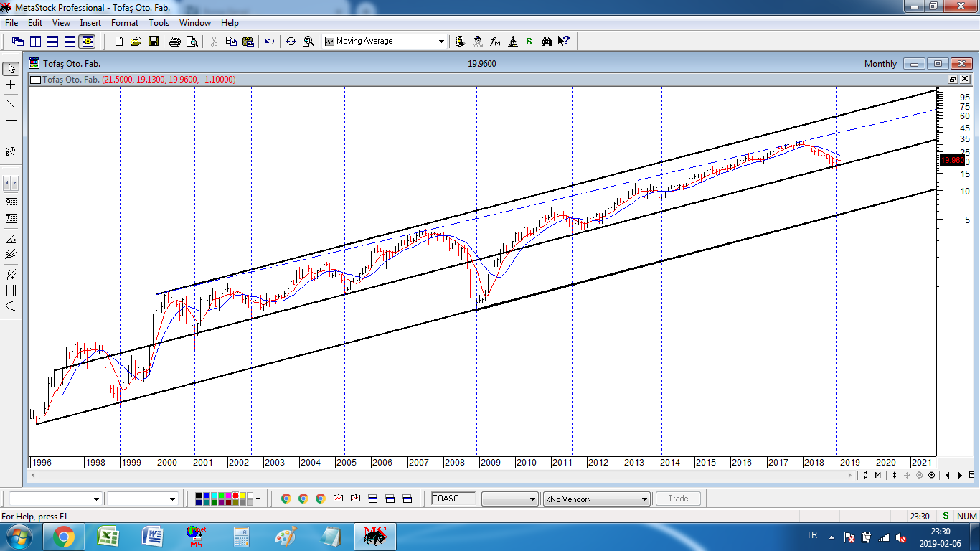Expand the color palette dropdown arrow
980x551 pixels.
(x=258, y=499)
